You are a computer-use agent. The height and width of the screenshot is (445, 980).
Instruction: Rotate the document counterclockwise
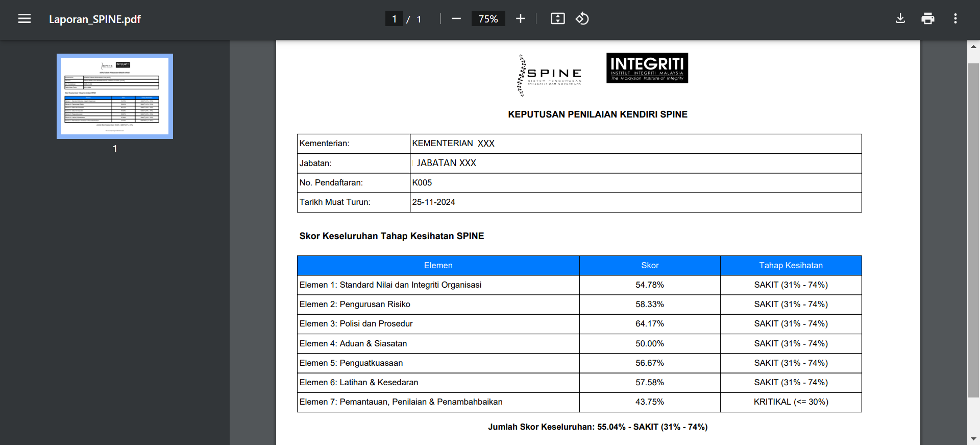point(582,19)
